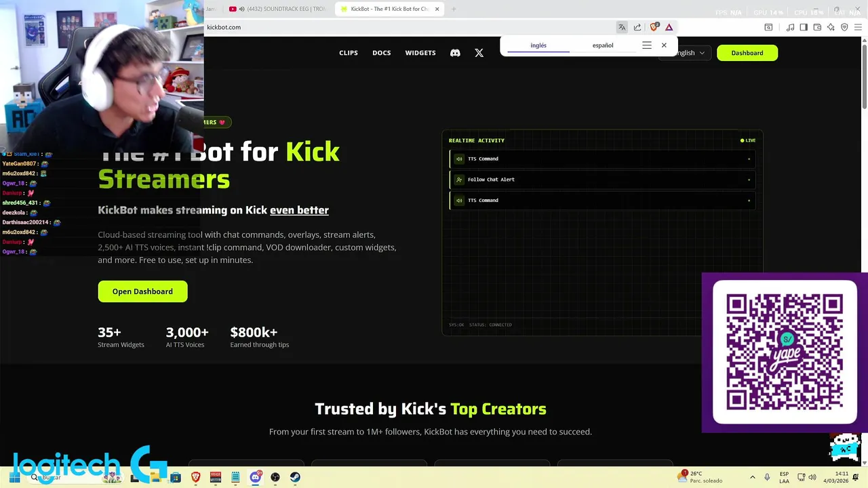Click the microphone system tray icon
The width and height of the screenshot is (868, 488).
tap(767, 477)
